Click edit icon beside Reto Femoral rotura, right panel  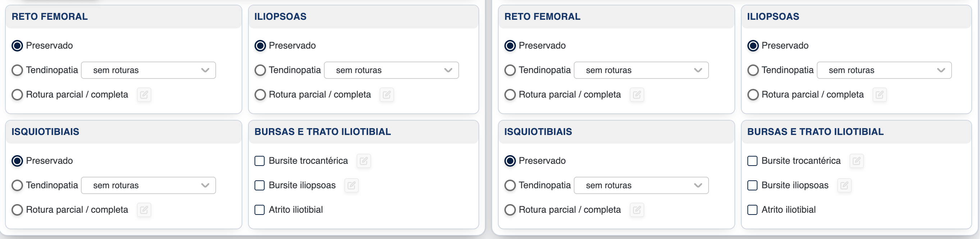pos(637,95)
